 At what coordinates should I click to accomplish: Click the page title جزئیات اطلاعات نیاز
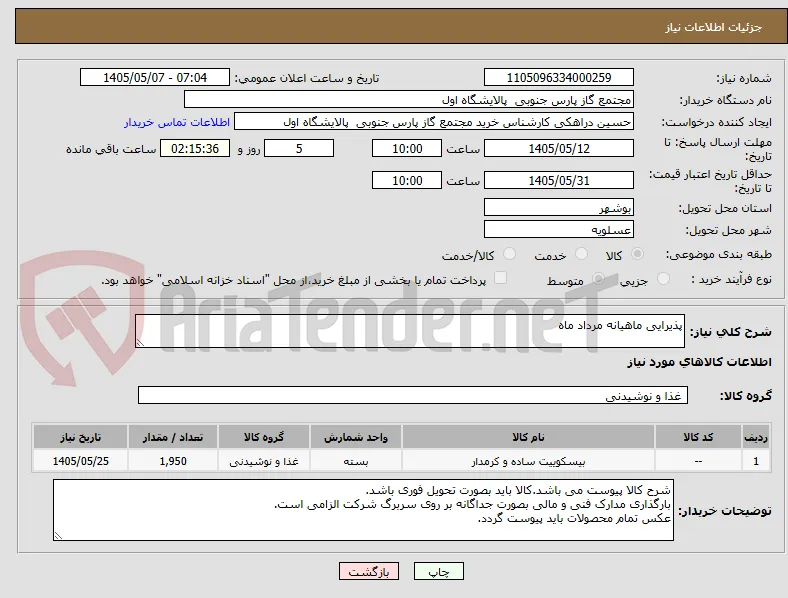point(714,27)
